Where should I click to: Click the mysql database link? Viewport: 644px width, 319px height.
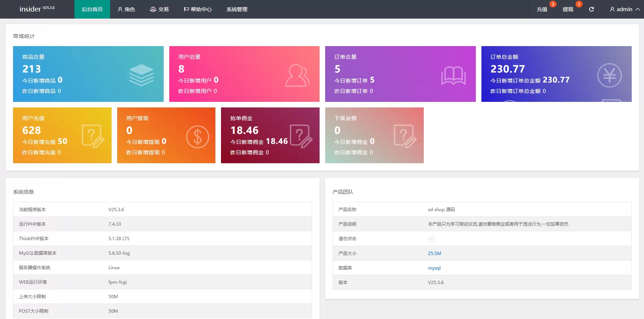(x=434, y=268)
